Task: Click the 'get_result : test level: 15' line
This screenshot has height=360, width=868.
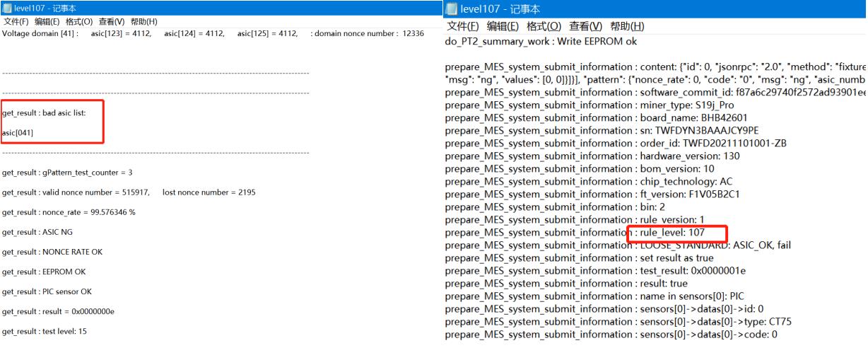Action: [45, 331]
